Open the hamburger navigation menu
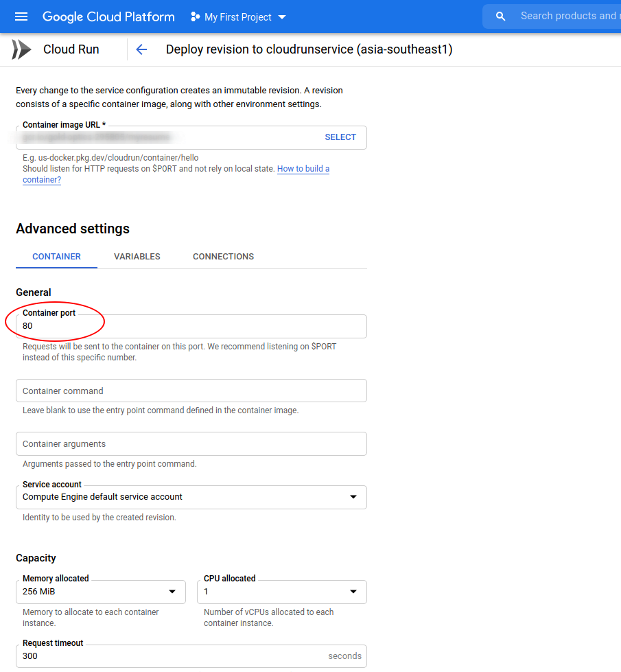This screenshot has width=621, height=672. (x=21, y=16)
